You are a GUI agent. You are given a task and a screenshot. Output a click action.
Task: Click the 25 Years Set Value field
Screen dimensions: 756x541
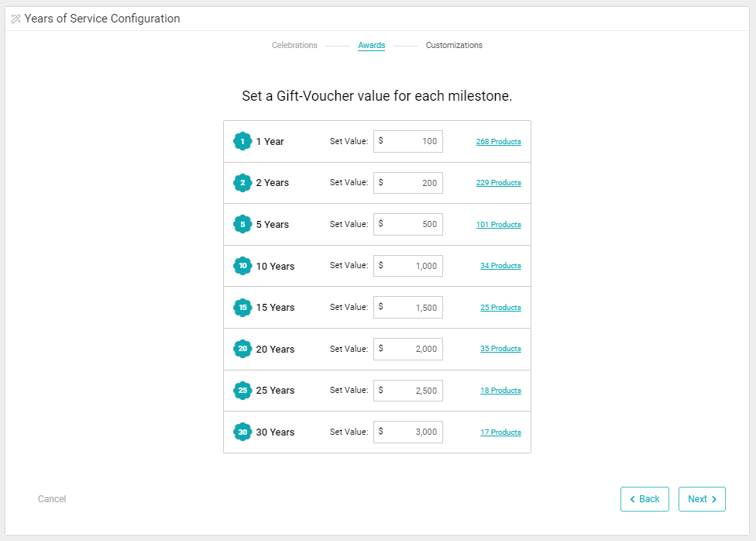408,391
